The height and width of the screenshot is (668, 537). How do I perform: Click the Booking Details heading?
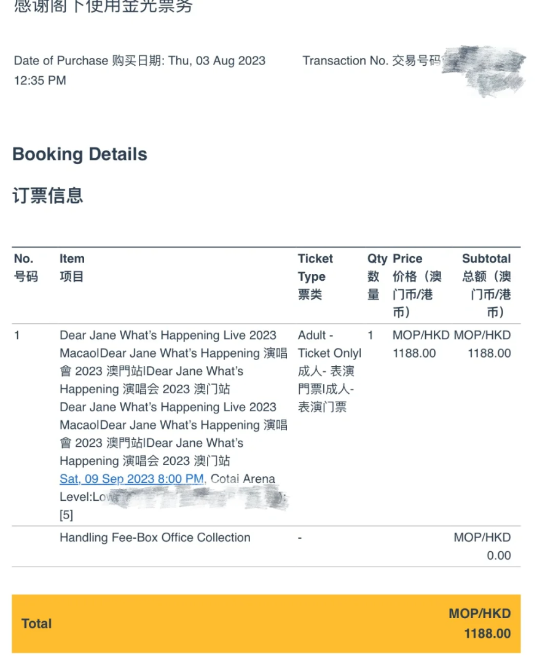(80, 154)
